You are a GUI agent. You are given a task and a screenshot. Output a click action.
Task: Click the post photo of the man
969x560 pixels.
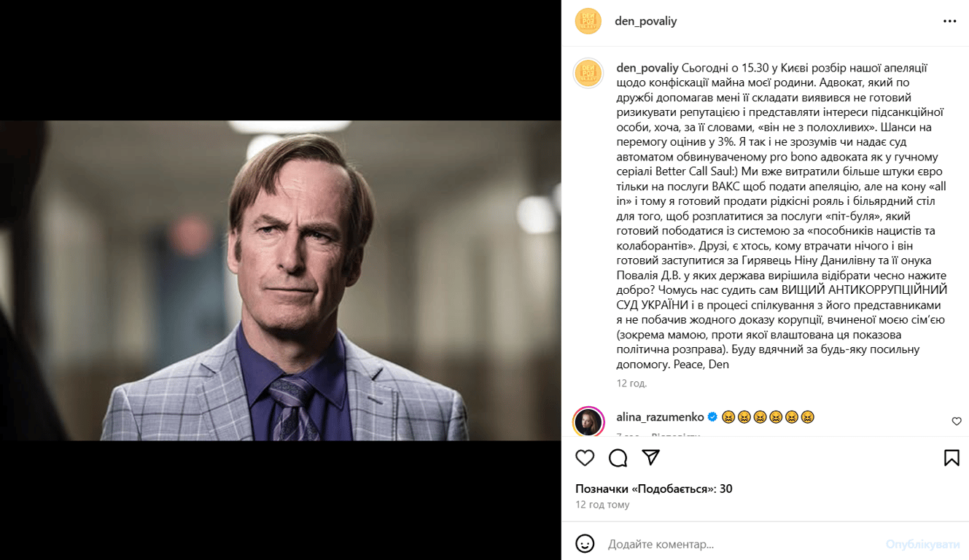[280, 280]
